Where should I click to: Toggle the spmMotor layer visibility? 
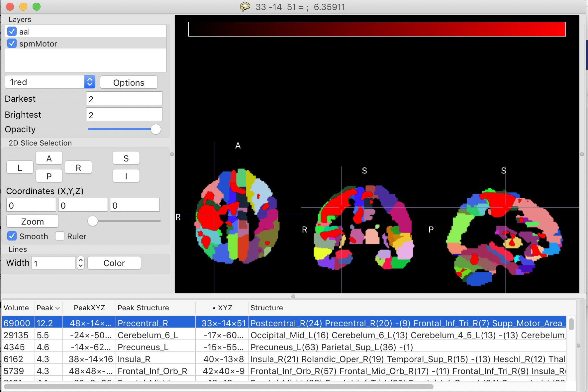[x=12, y=44]
